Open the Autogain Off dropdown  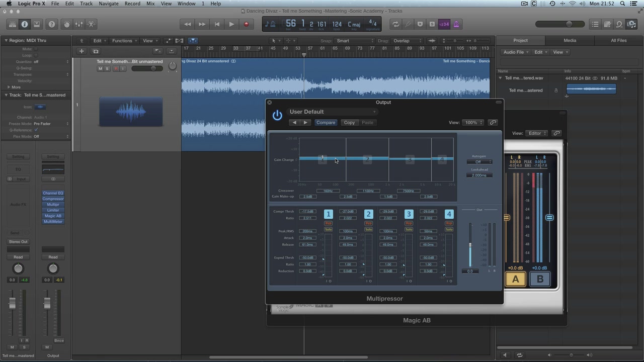point(479,162)
